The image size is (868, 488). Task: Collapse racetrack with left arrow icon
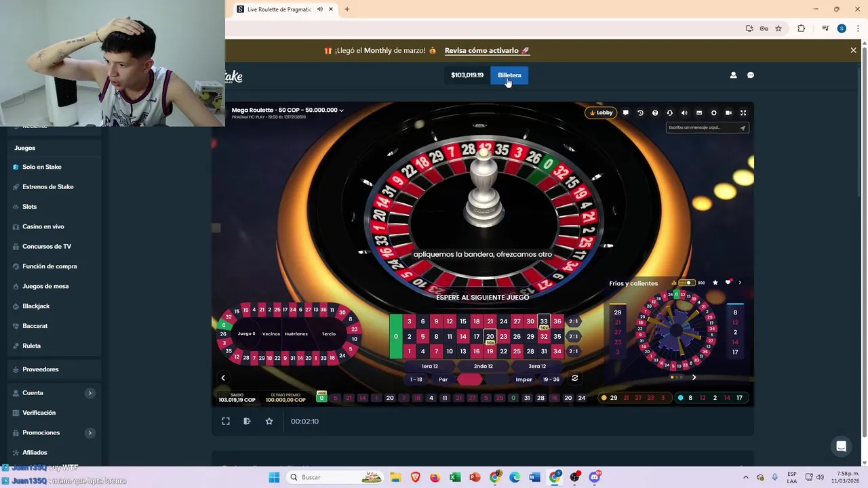click(223, 378)
